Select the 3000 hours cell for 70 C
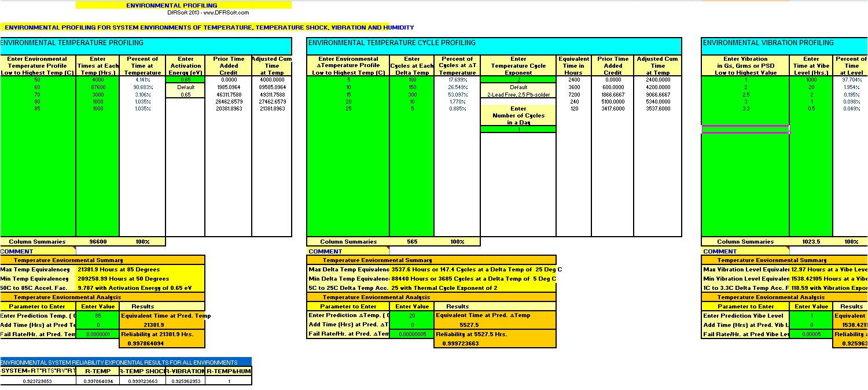Image resolution: width=868 pixels, height=390 pixels. [x=97, y=94]
